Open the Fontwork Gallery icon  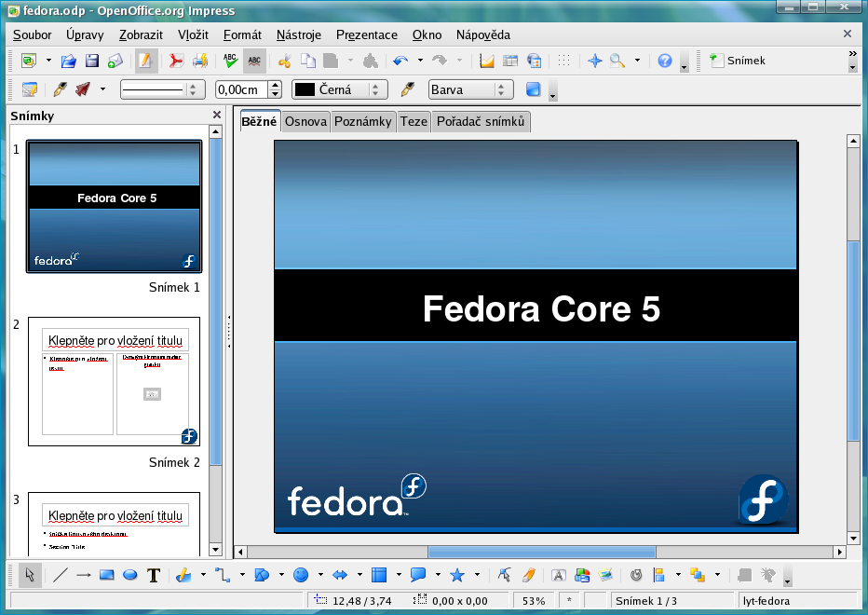coord(559,576)
